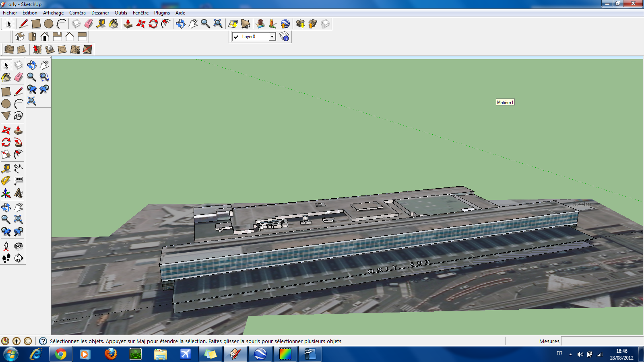Select Sandbox From Scratch tool
This screenshot has width=644, height=362.
tap(22, 49)
